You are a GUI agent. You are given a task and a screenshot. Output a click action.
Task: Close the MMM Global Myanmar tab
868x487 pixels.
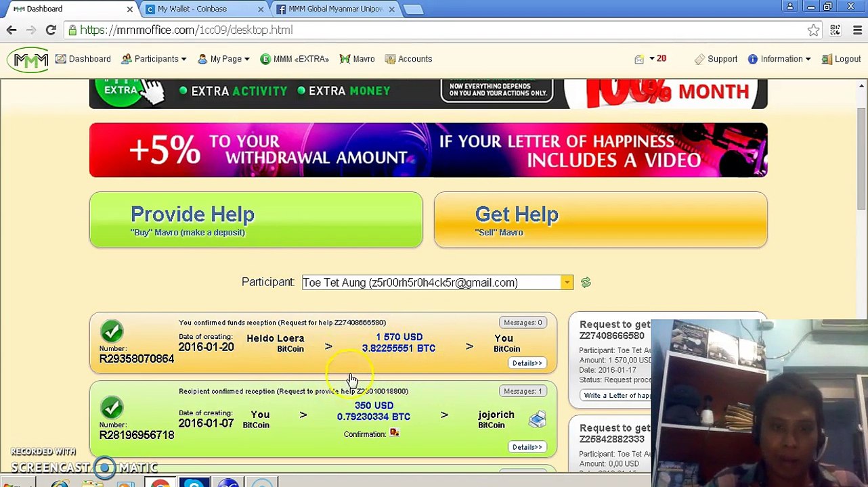coord(391,9)
